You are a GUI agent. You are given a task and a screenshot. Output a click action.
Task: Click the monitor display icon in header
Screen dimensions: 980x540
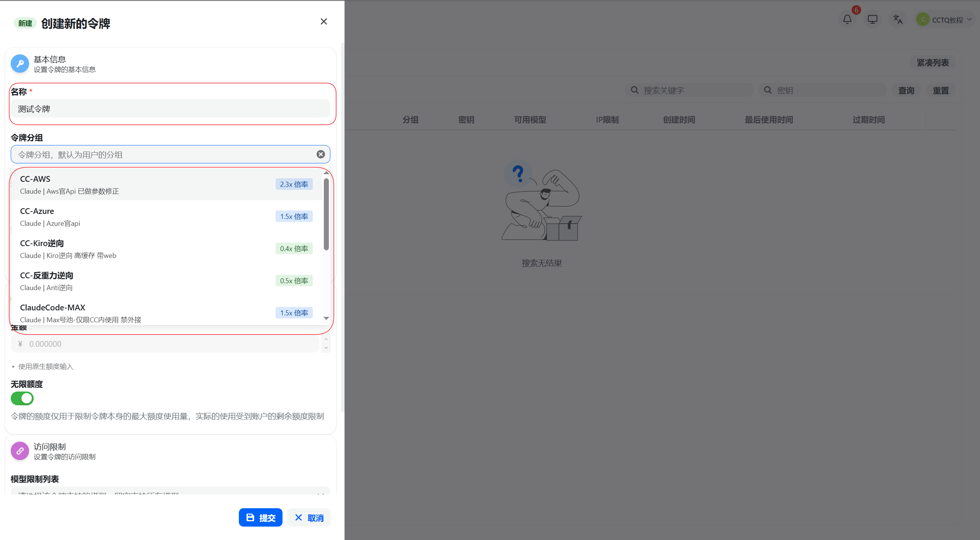click(872, 19)
